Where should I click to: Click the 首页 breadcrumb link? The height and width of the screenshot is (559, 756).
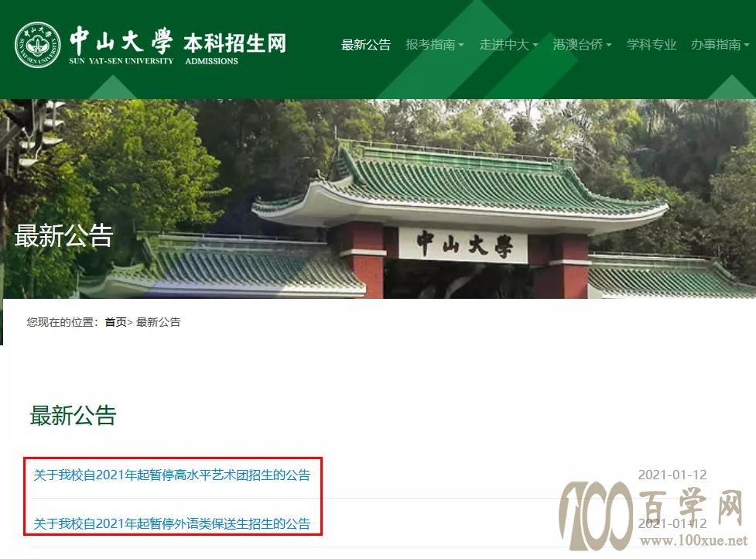click(x=116, y=322)
